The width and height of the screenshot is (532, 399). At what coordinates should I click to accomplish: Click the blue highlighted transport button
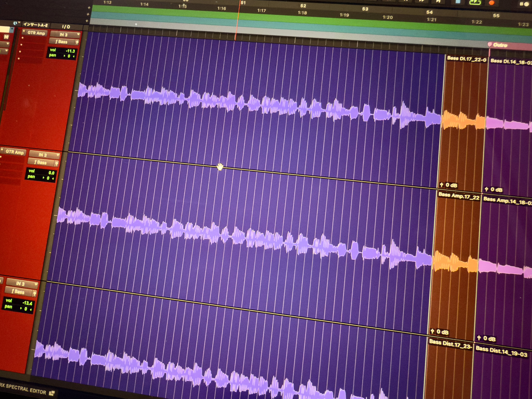[x=458, y=1]
